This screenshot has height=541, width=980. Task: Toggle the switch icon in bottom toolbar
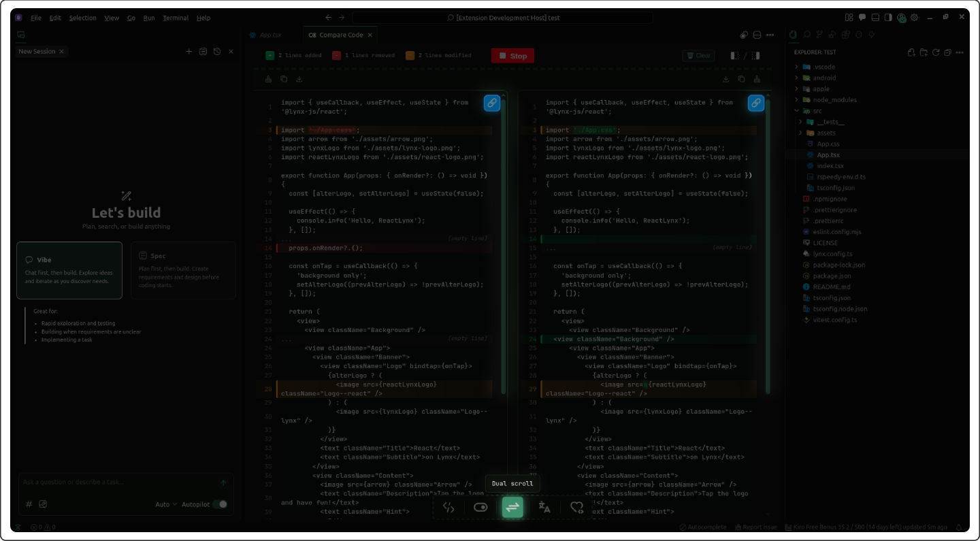pyautogui.click(x=480, y=507)
